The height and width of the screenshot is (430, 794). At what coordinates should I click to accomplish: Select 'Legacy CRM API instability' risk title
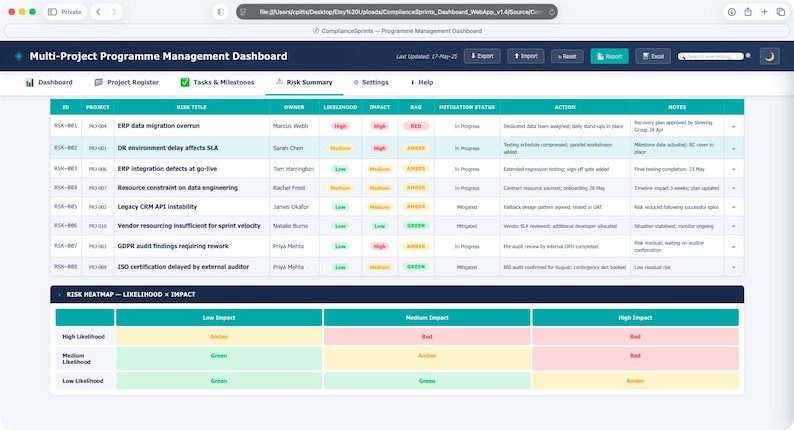(157, 207)
